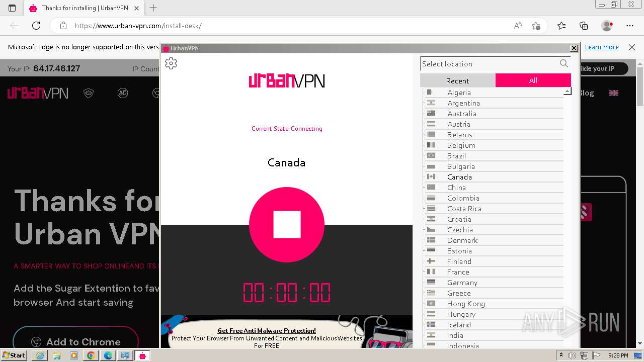Add page to favorites star
The image size is (644, 362).
pyautogui.click(x=536, y=26)
